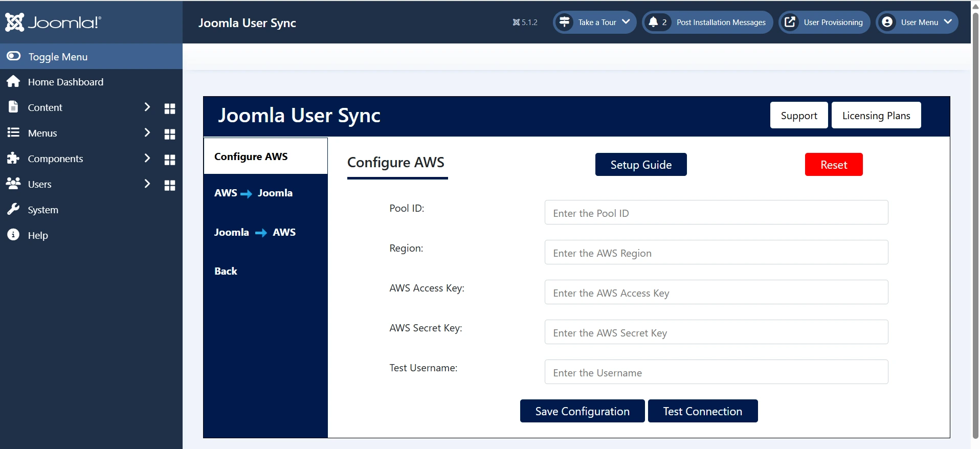The image size is (980, 449).
Task: Click the page vertical scrollbar
Action: pos(975,224)
